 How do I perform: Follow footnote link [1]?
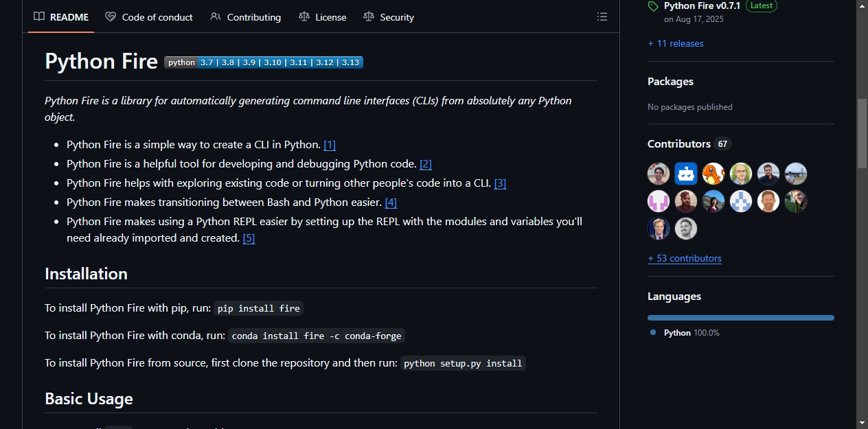[330, 145]
